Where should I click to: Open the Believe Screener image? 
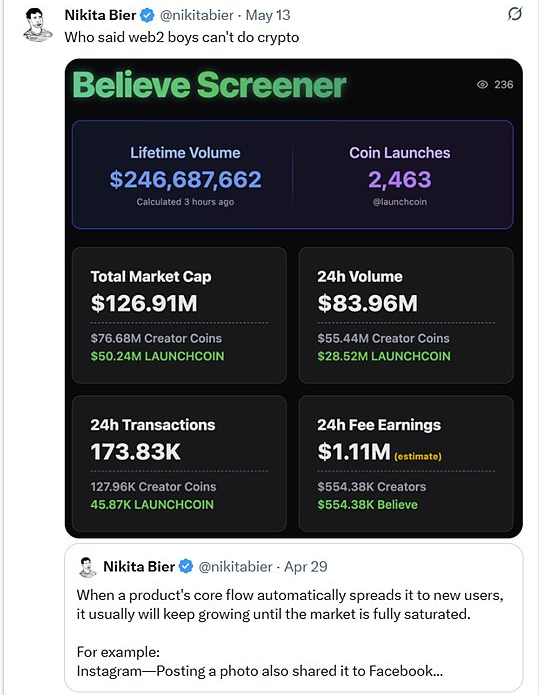pyautogui.click(x=293, y=298)
